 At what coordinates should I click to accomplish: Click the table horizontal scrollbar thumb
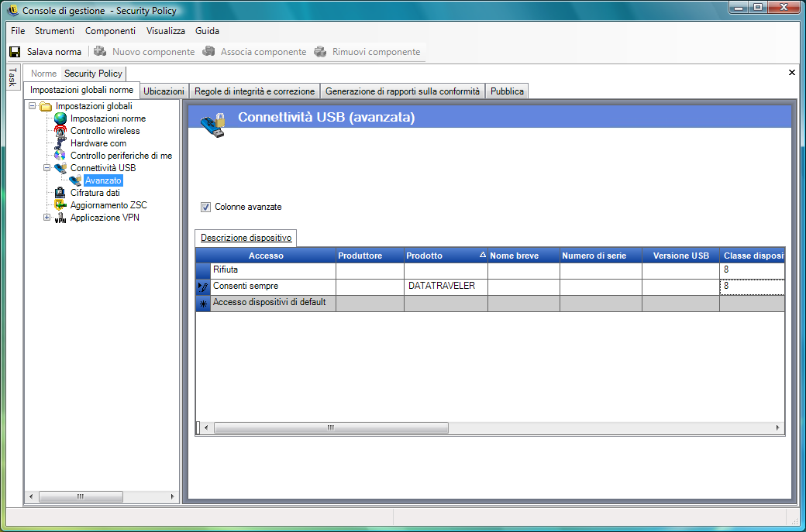[x=331, y=427]
